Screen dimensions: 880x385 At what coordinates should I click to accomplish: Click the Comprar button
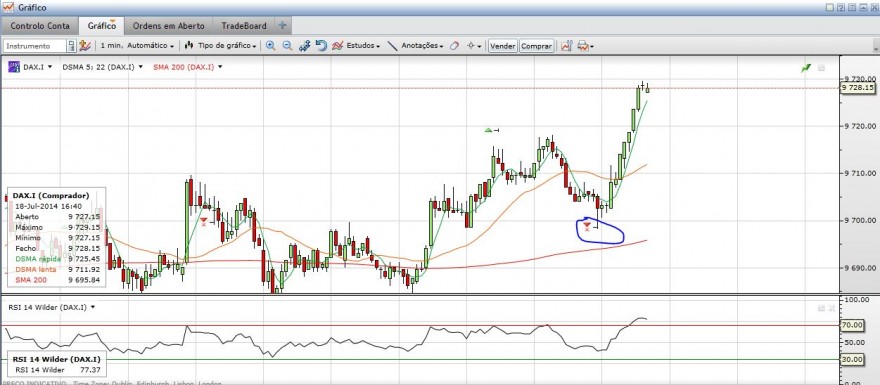(x=537, y=46)
